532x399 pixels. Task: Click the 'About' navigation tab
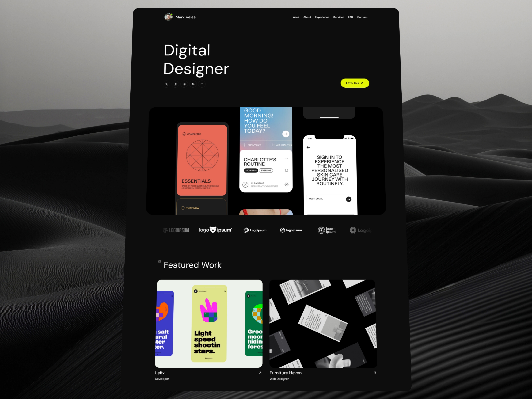tap(307, 17)
